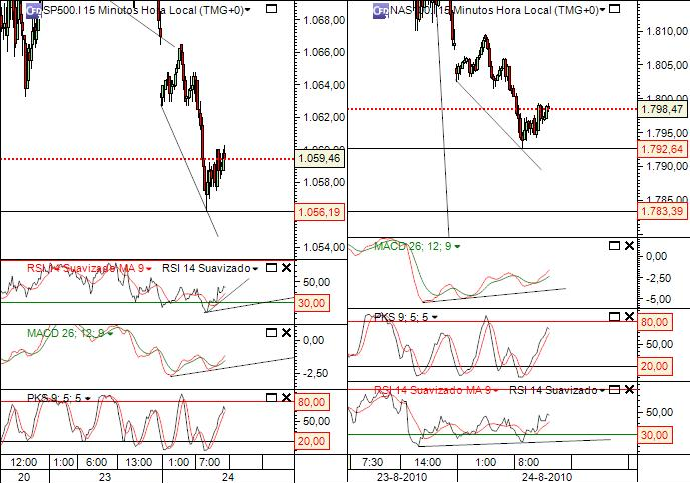Maximize the SP500 PKS 9;5;5 panel
Screen dimensions: 690x485
click(x=272, y=398)
